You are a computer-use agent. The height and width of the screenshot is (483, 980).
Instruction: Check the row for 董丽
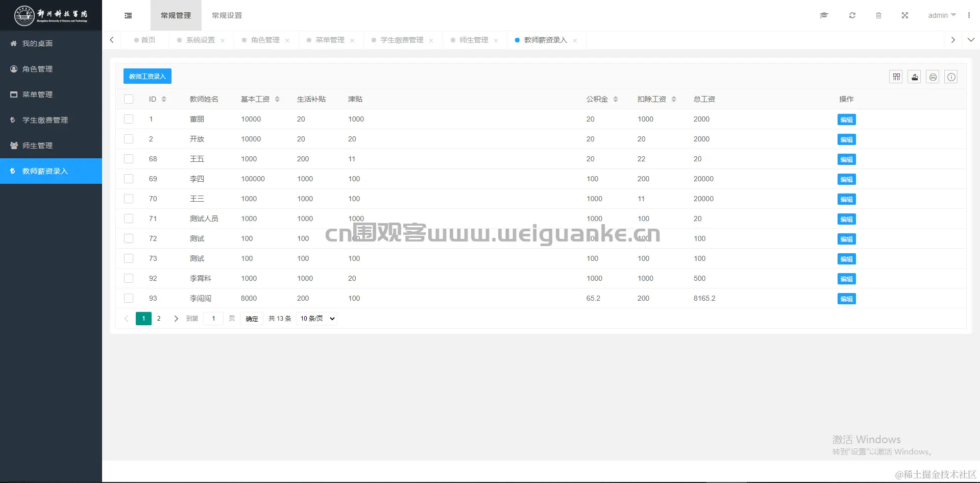[x=129, y=119]
